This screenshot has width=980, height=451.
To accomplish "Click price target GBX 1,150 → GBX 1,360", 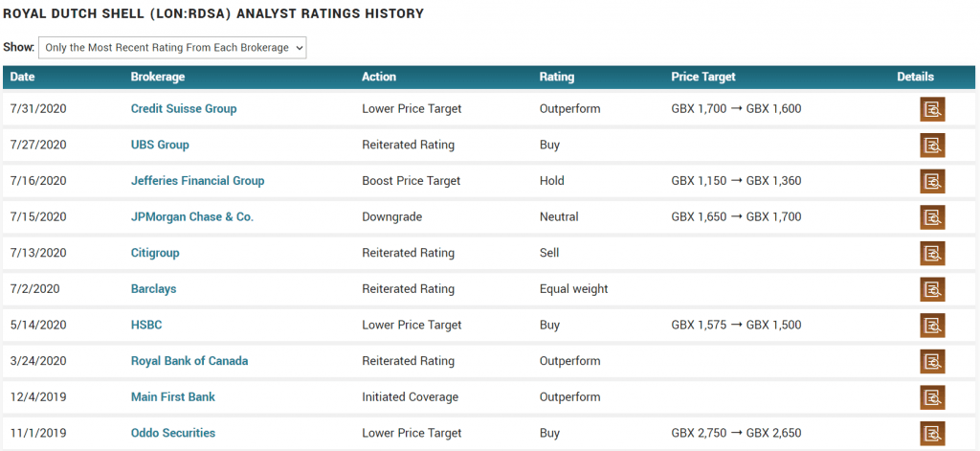I will (736, 181).
